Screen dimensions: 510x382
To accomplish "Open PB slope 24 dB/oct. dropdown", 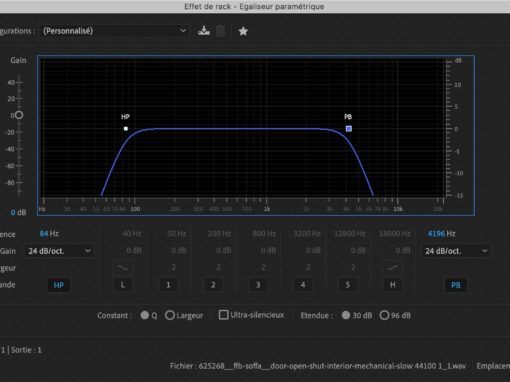I will click(x=456, y=251).
